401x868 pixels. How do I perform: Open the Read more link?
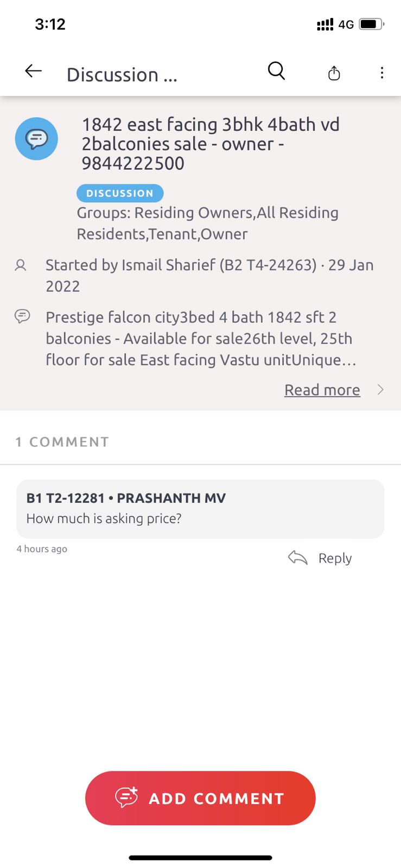(322, 390)
